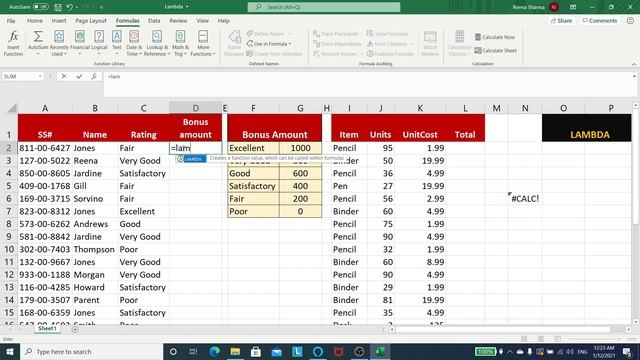Select the row 7 header
Image resolution: width=640 pixels, height=360 pixels.
[9, 211]
